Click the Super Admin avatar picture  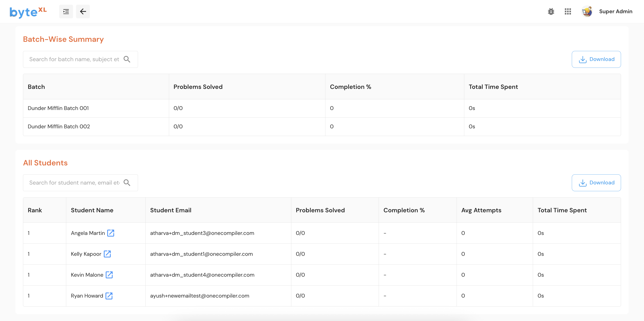tap(587, 12)
